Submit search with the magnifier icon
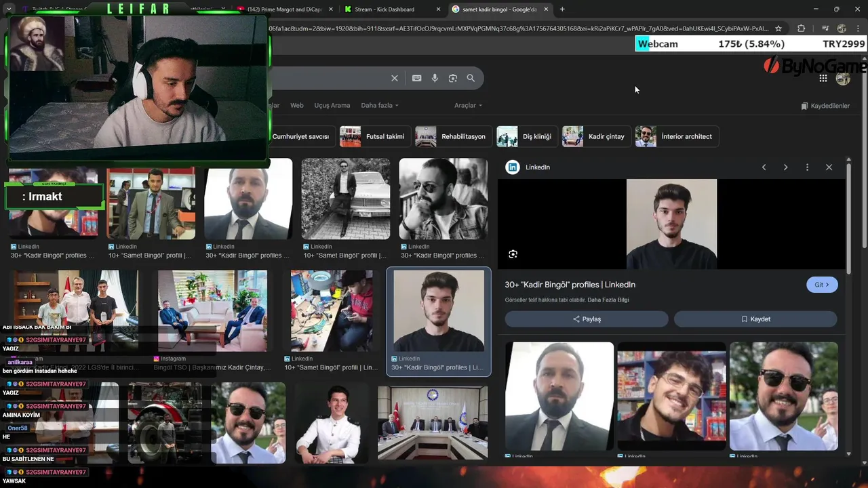 click(471, 78)
